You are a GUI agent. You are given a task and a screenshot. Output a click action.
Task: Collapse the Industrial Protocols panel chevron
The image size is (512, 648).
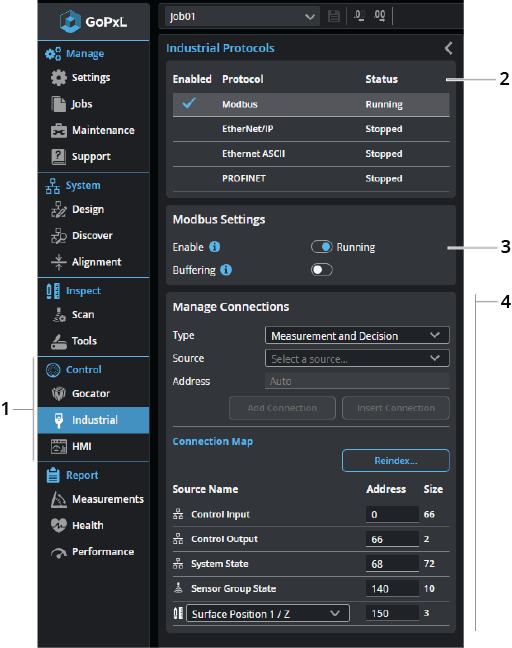pyautogui.click(x=448, y=48)
